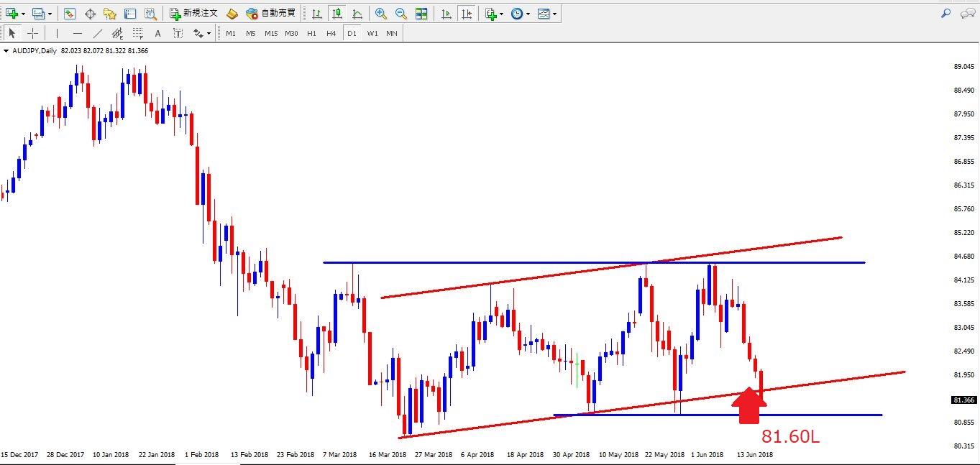Screen dimensions: 980x465
Task: Click the zoom in magnifier icon
Action: click(380, 14)
